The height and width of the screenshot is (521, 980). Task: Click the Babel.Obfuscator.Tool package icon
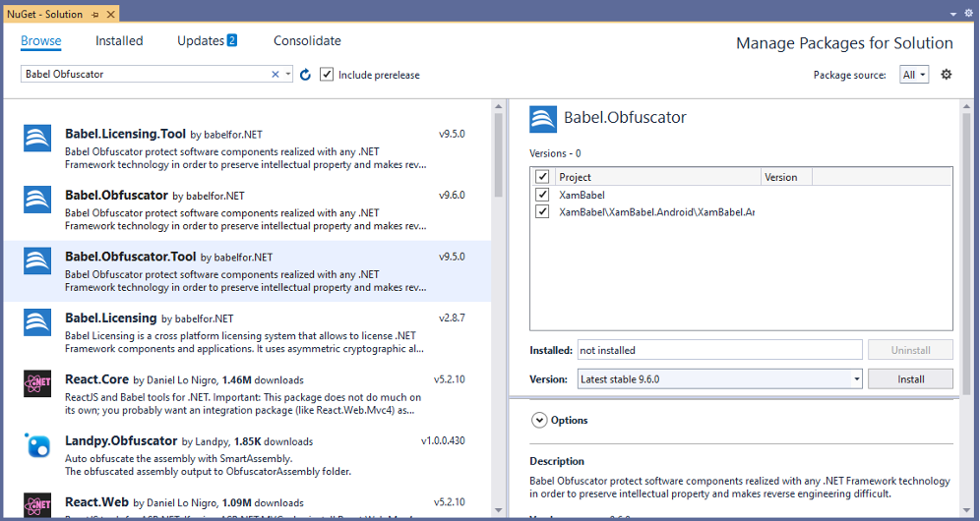tap(37, 260)
